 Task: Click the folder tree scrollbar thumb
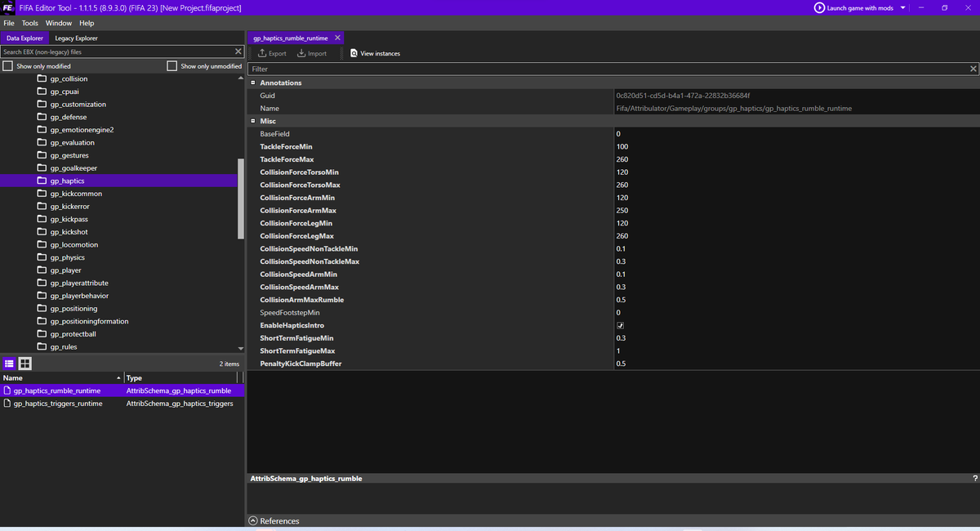coord(240,199)
